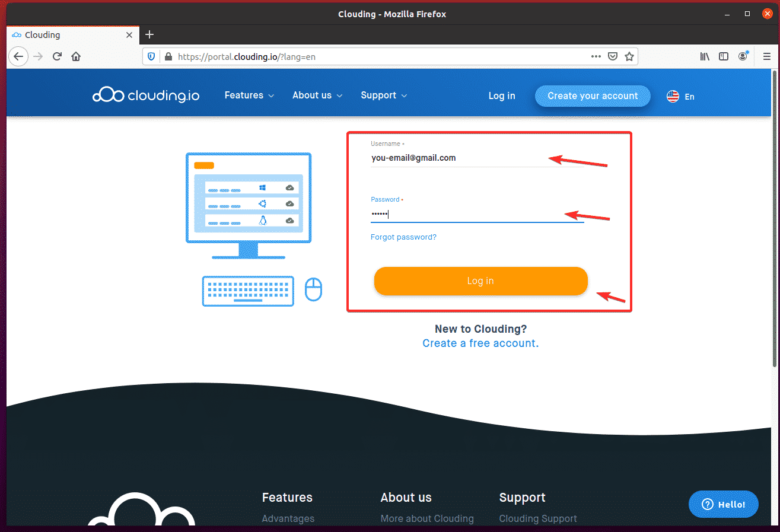Open the Library bookmarks icon

click(x=705, y=56)
